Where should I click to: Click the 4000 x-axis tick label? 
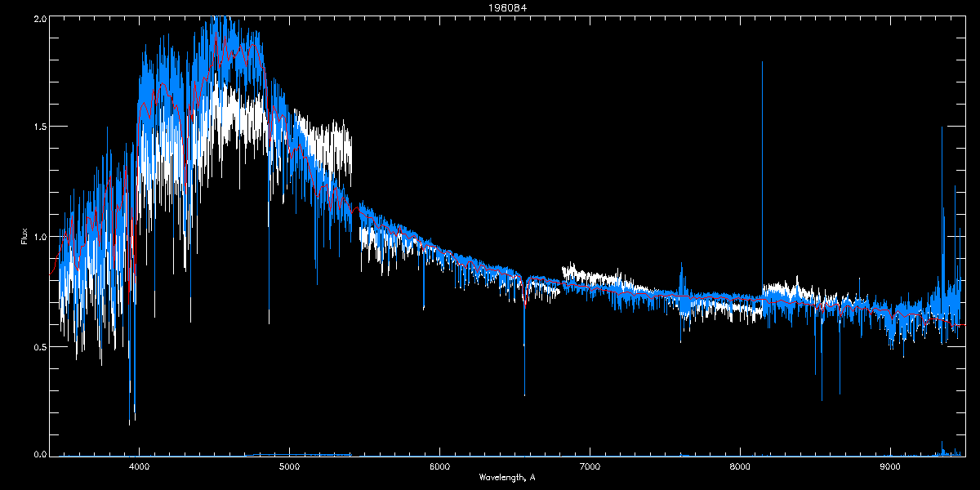coord(139,467)
